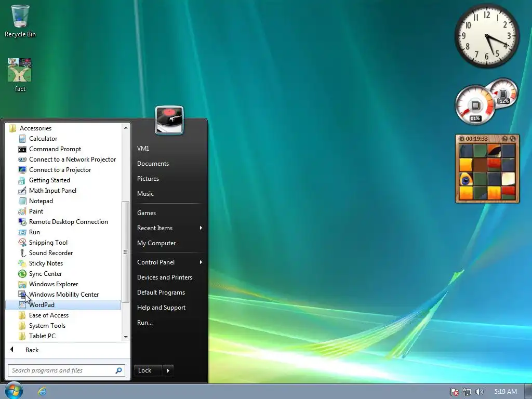This screenshot has width=532, height=399.
Task: Open Devices and Printers
Action: [x=165, y=277]
